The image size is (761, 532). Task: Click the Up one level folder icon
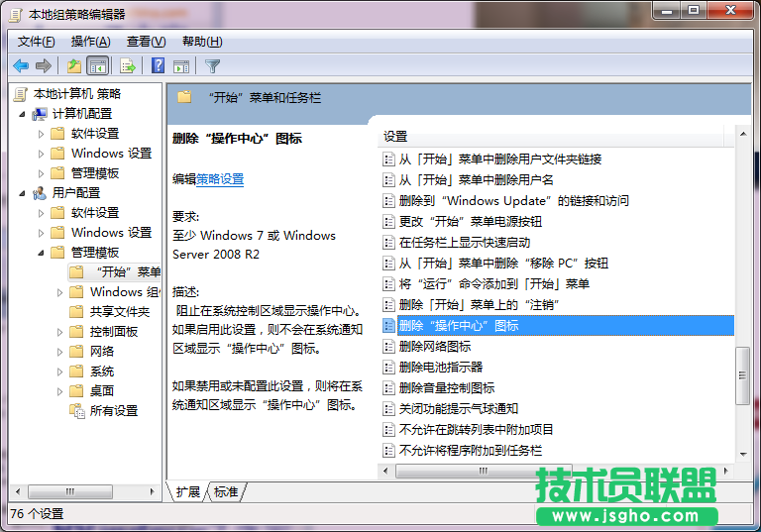73,65
